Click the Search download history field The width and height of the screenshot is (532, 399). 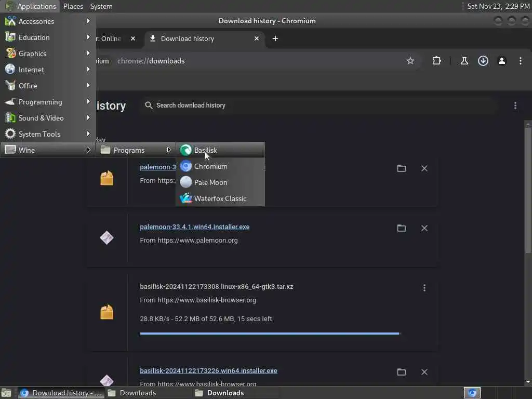tap(319, 105)
